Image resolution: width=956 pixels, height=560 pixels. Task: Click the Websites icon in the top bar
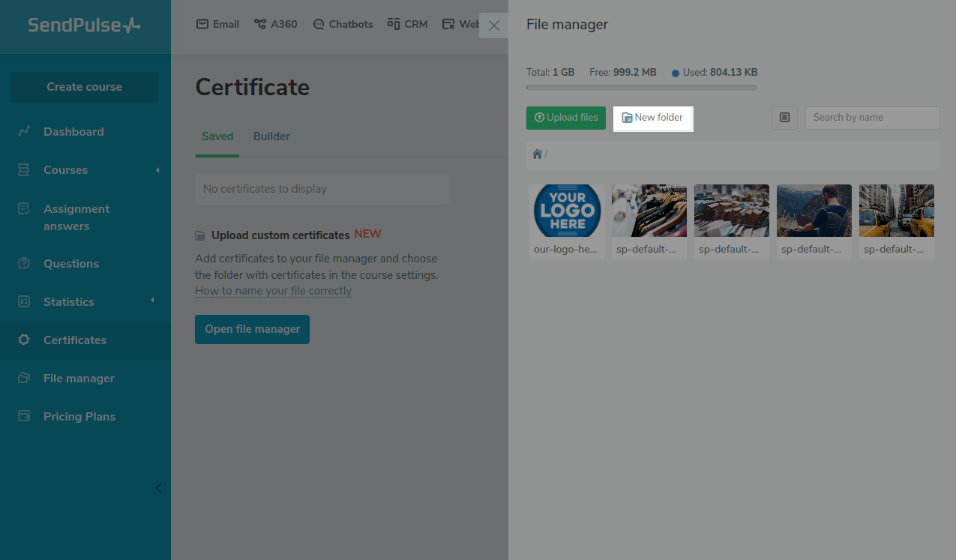(x=448, y=24)
